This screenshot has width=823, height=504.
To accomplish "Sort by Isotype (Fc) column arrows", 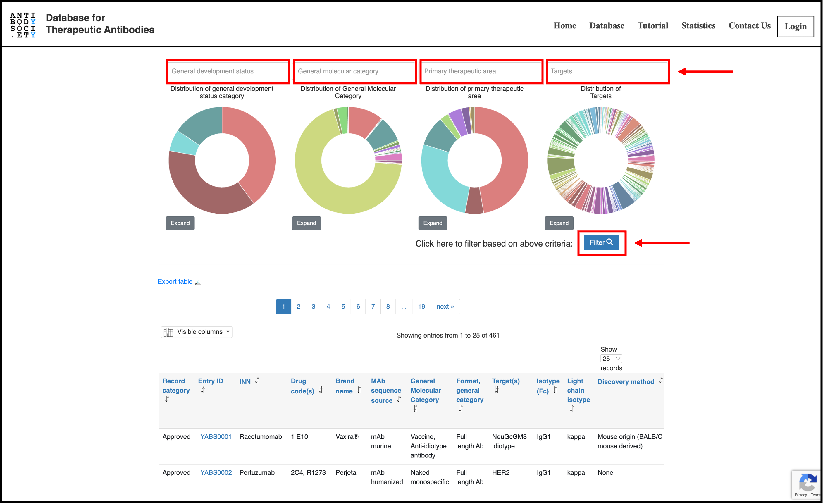I will point(555,390).
